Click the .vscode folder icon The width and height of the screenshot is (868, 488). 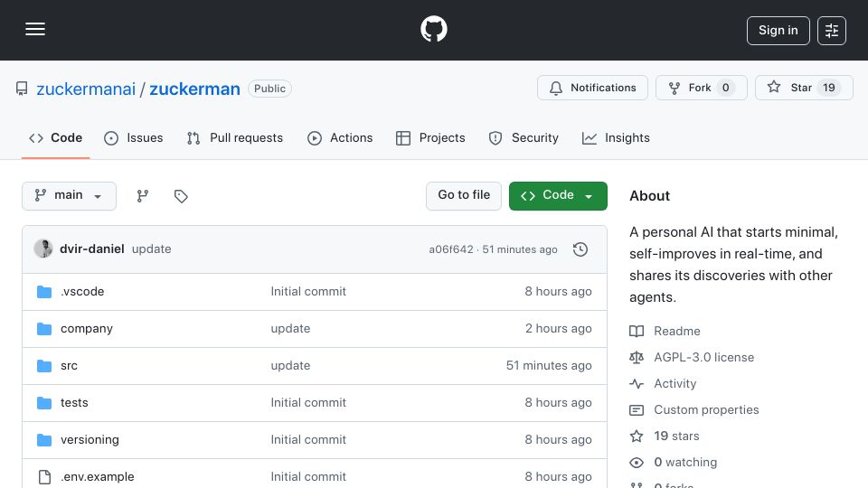(x=44, y=292)
